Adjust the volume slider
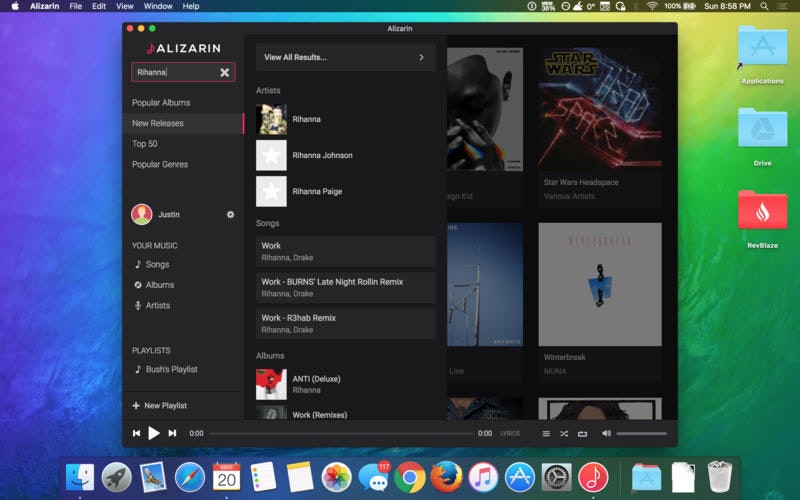 click(641, 434)
